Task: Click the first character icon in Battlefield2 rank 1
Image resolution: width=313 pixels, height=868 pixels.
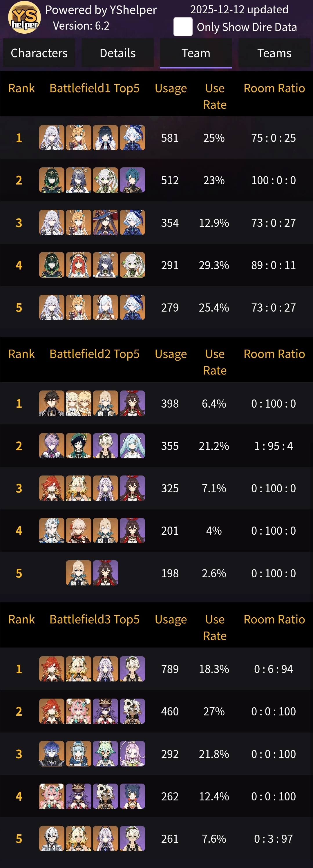Action: coord(52,403)
